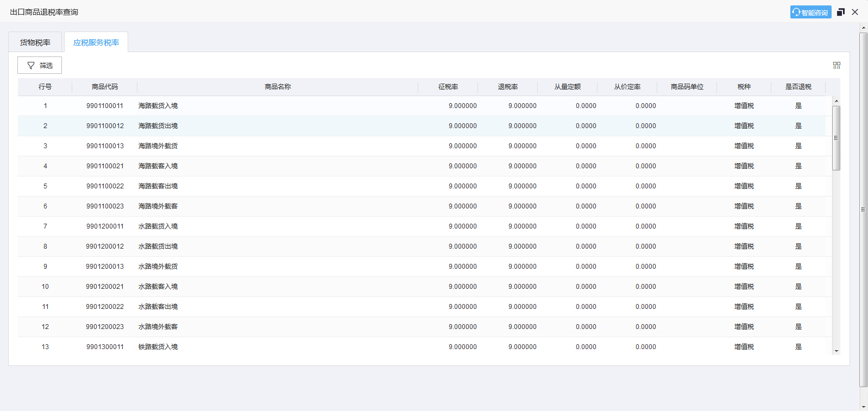868x411 pixels.
Task: Click the column settings grid icon
Action: point(836,65)
